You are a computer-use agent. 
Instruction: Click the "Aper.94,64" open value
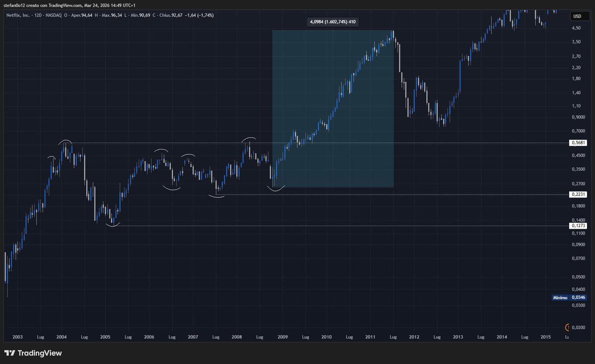(81, 15)
